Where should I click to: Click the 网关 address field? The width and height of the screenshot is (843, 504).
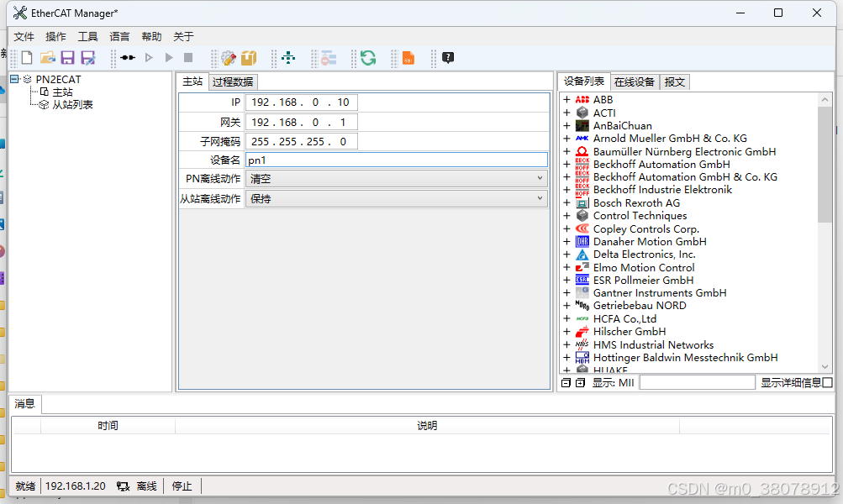click(x=301, y=123)
